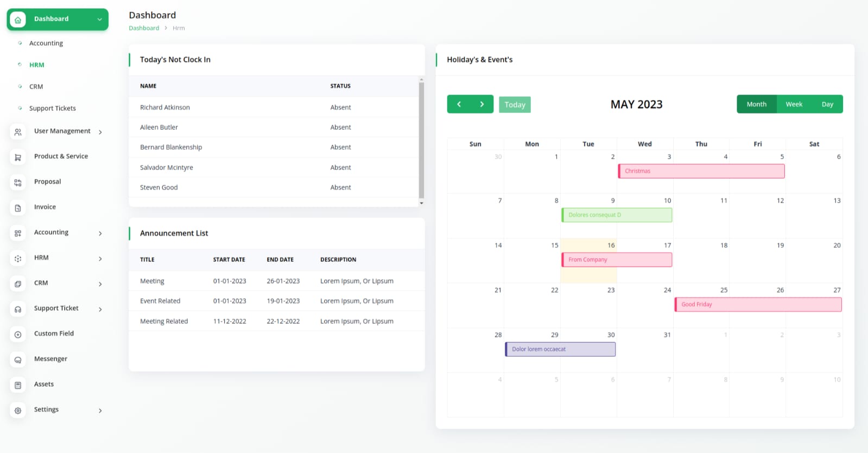Screen dimensions: 868x453
Task: Expand the User Management submenu
Action: (100, 132)
